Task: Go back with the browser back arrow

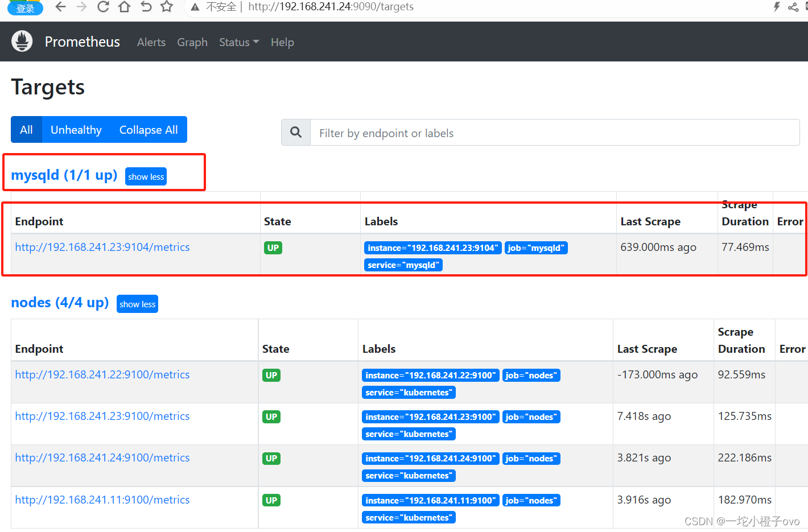Action: pos(60,7)
